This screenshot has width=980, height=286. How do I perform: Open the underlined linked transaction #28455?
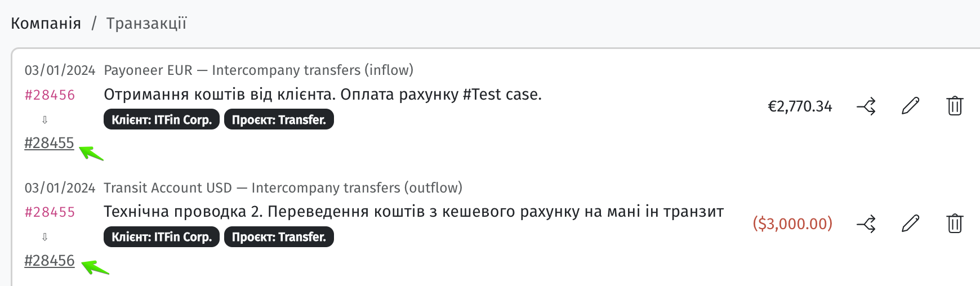pos(49,143)
